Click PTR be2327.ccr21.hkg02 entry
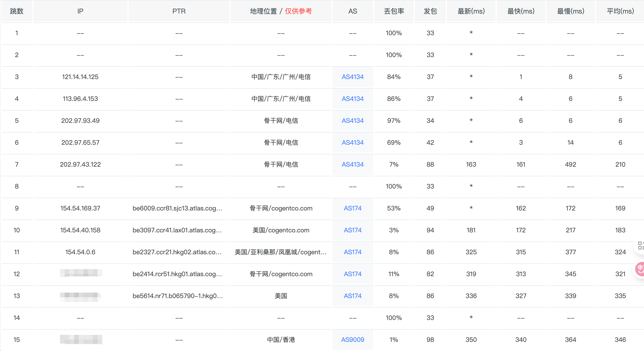 pos(177,252)
